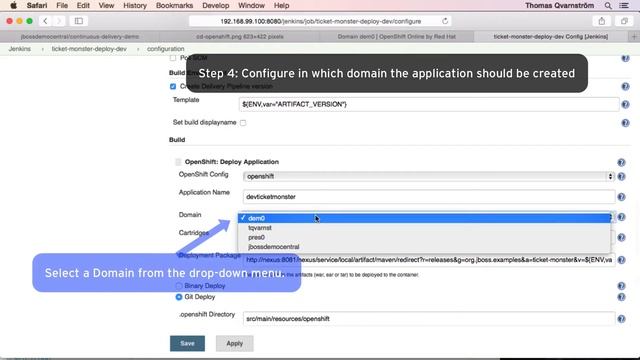640x360 pixels.
Task: Go to Jenkins breadcrumb link
Action: pos(20,49)
